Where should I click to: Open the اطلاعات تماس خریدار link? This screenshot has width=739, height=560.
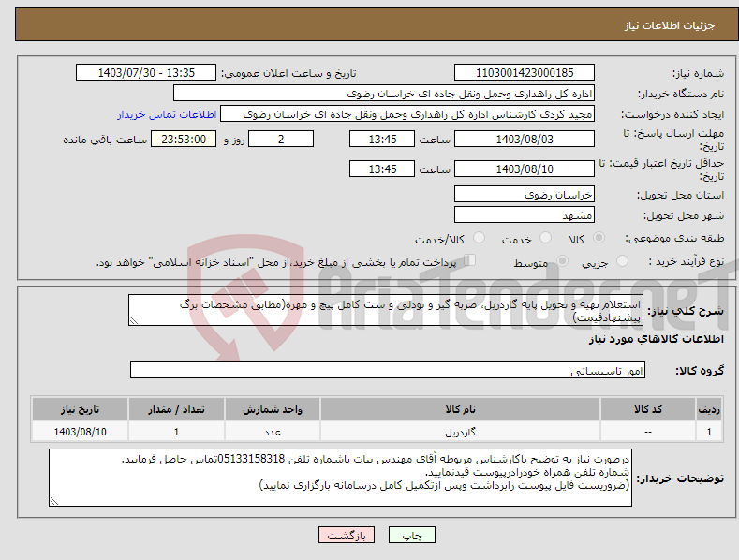167,114
